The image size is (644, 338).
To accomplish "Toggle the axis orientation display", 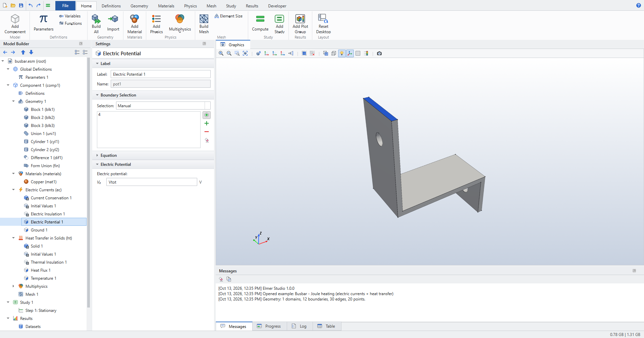I will click(x=350, y=53).
